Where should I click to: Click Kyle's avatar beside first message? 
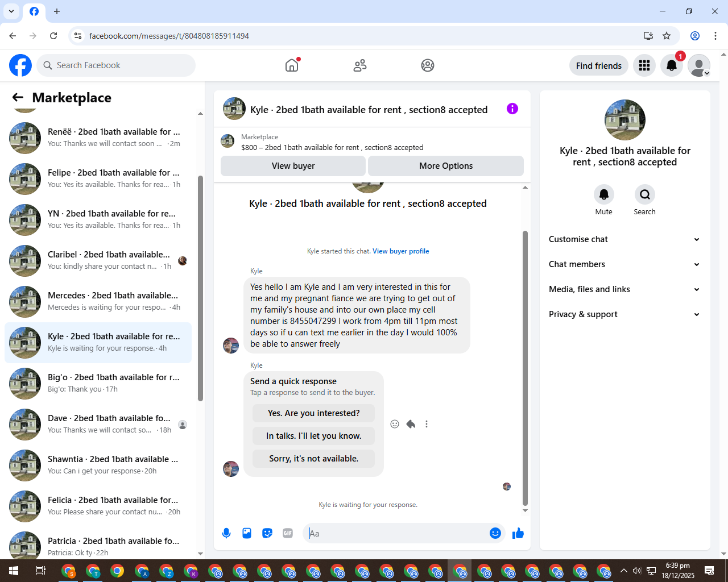pos(231,345)
